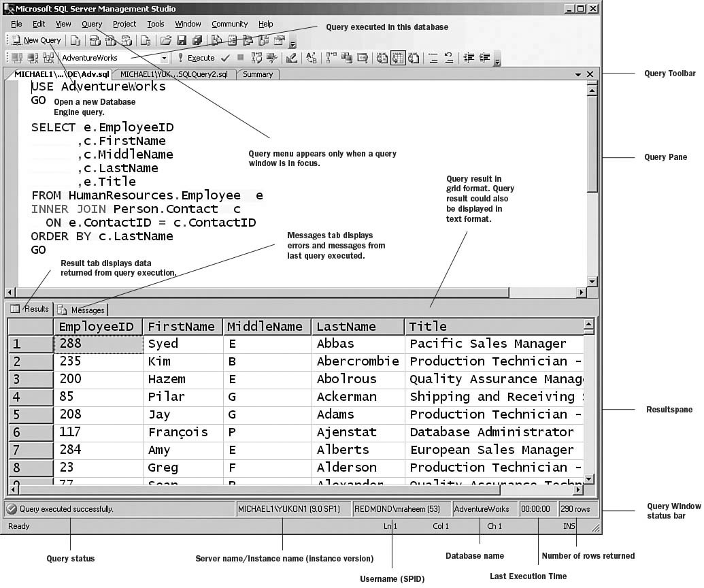Decrease the line indent
This screenshot has height=588, width=704.
(469, 58)
